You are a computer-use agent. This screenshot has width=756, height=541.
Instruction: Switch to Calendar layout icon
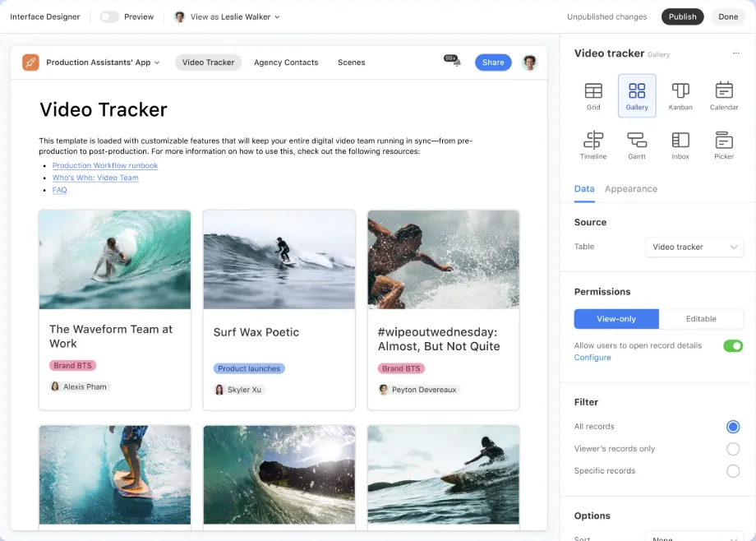tap(724, 90)
